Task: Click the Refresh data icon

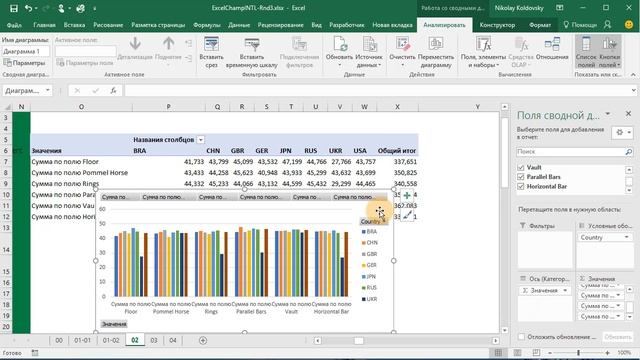Action: (x=339, y=44)
